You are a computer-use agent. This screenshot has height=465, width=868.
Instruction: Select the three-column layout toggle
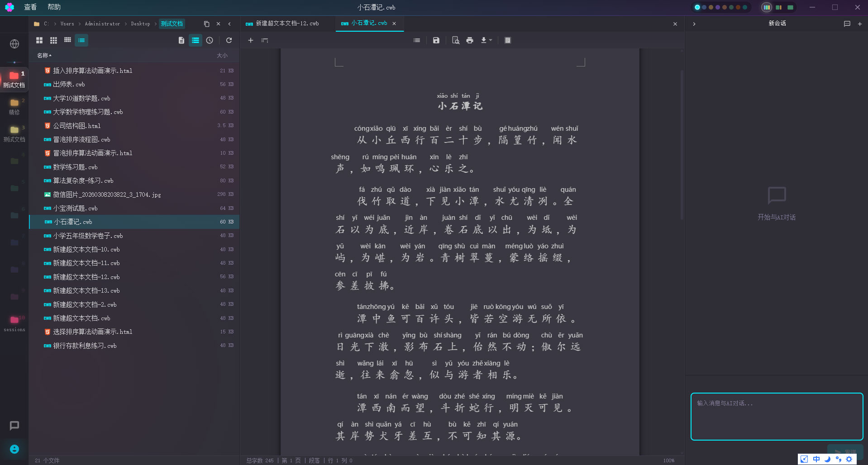(x=766, y=7)
